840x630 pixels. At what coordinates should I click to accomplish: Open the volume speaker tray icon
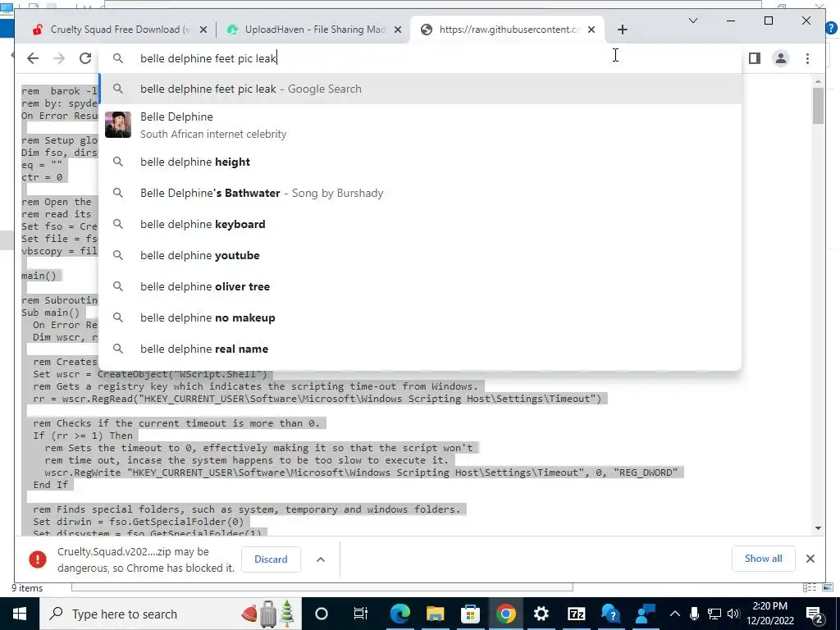point(734,614)
